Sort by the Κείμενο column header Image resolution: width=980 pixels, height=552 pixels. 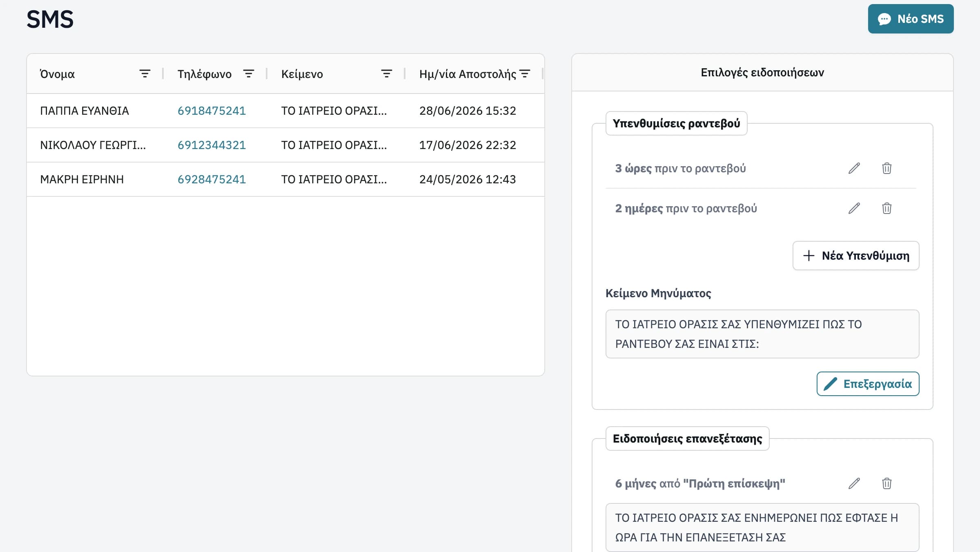tap(302, 74)
